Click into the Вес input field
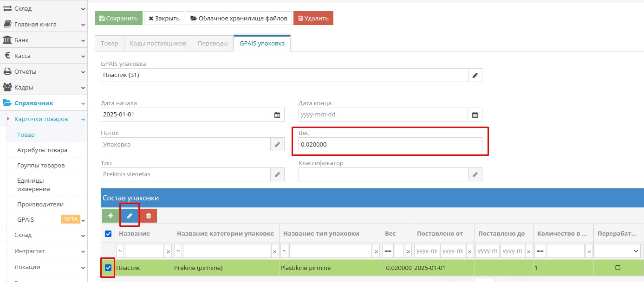This screenshot has height=282, width=644. click(390, 145)
